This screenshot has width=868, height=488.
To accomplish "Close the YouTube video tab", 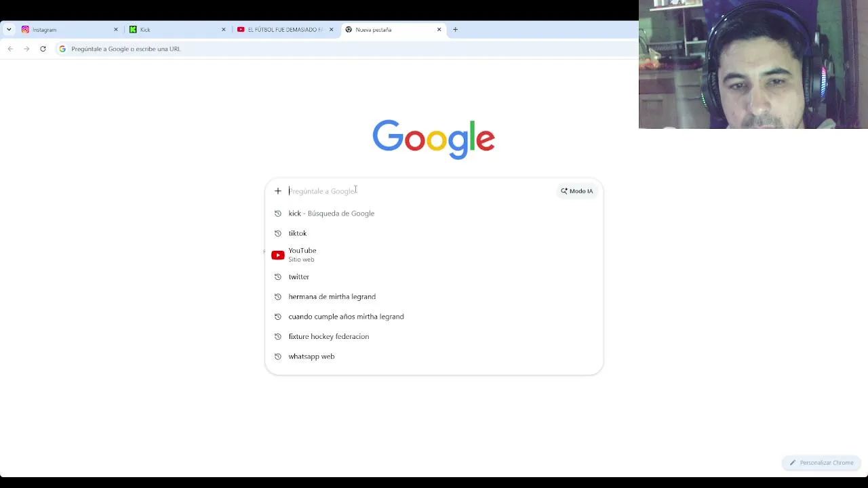I will point(331,30).
